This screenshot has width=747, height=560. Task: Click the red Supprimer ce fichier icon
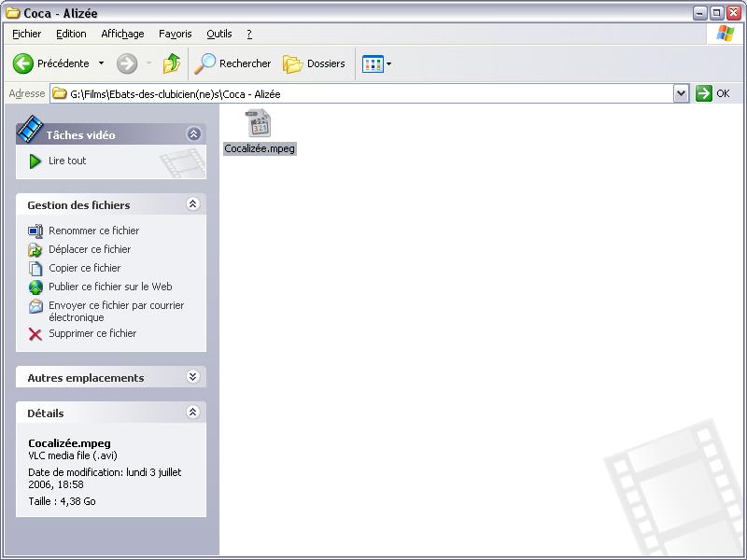pyautogui.click(x=35, y=334)
